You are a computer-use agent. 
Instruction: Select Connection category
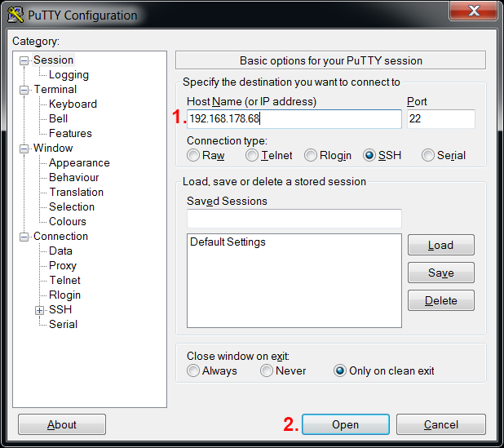point(60,236)
